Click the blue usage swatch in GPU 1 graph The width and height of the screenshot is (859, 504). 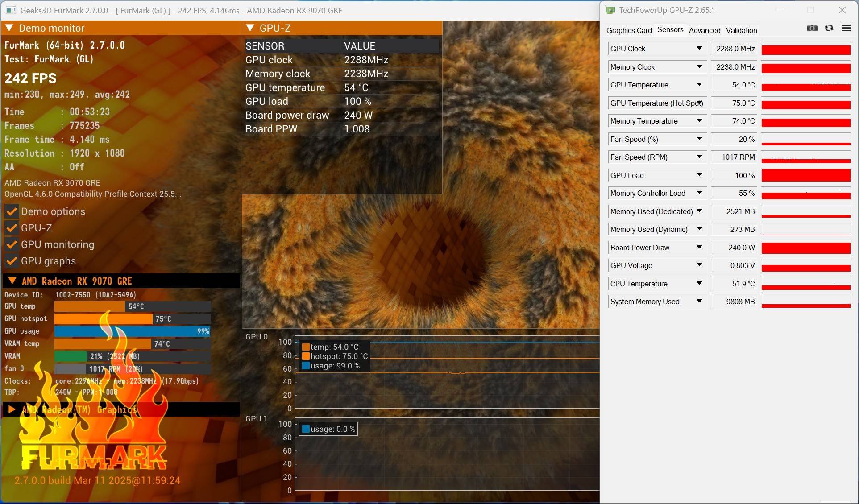(306, 429)
